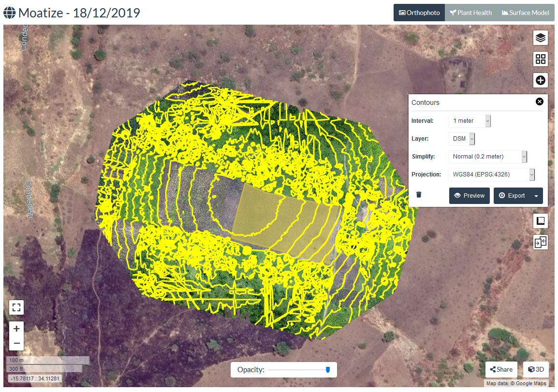Click the trash icon in the Contours panel
Screen dimensions: 558x392
(419, 195)
